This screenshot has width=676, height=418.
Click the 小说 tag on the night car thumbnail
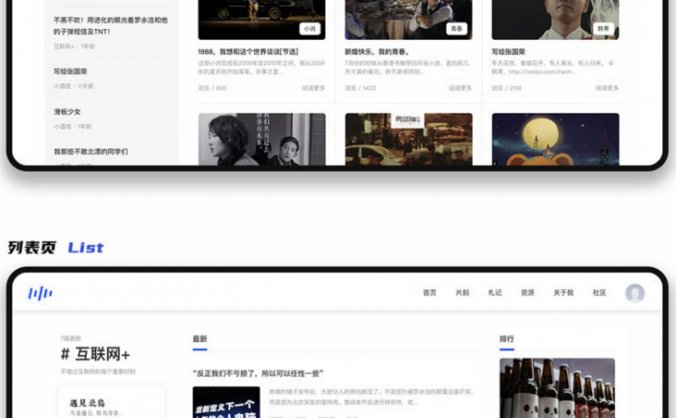[x=310, y=29]
